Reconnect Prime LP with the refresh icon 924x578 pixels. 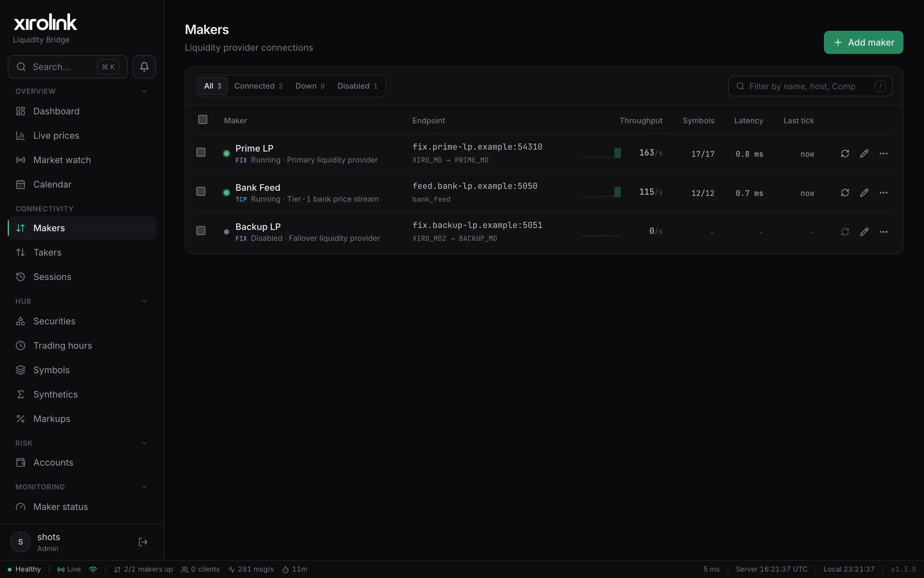[x=845, y=154]
